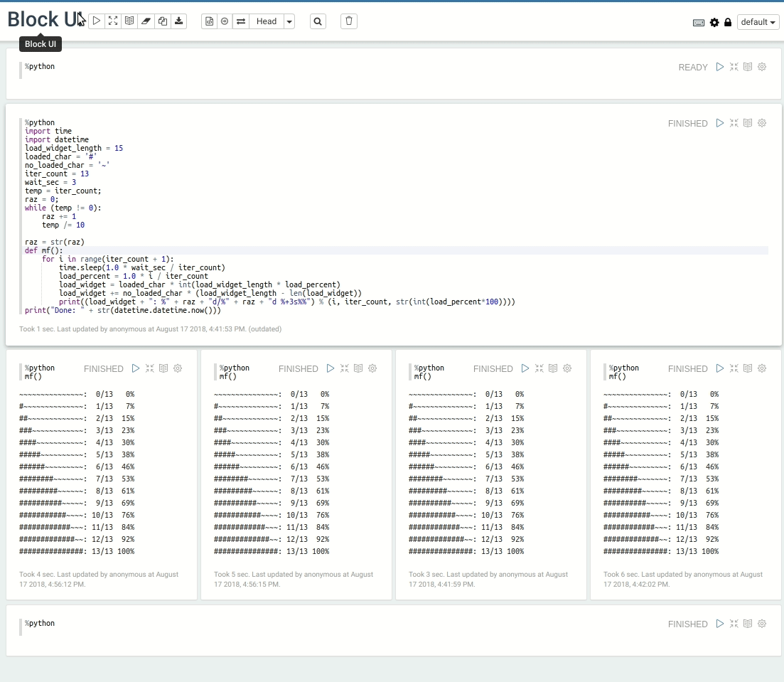Open gear menu of mf() paragraph that took 5 sec
The image size is (784, 682).
372,368
